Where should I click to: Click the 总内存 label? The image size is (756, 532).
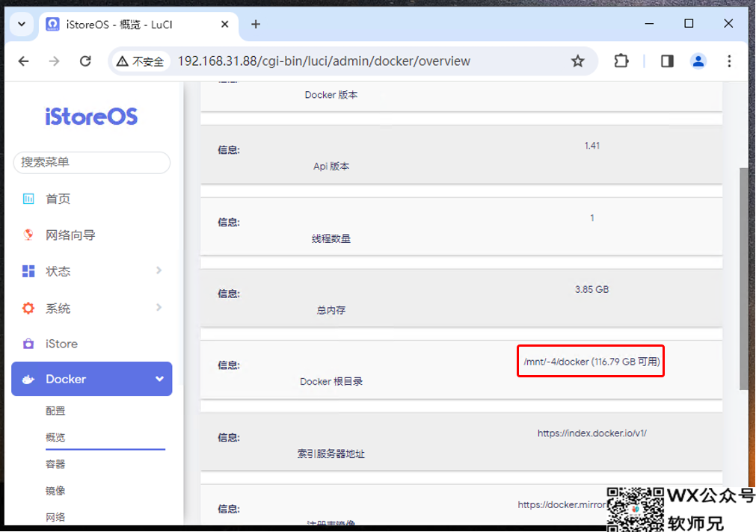pyautogui.click(x=331, y=310)
